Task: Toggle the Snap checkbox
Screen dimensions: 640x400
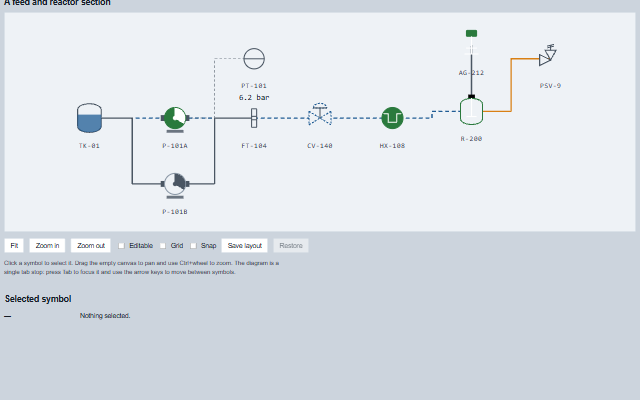Action: click(193, 246)
